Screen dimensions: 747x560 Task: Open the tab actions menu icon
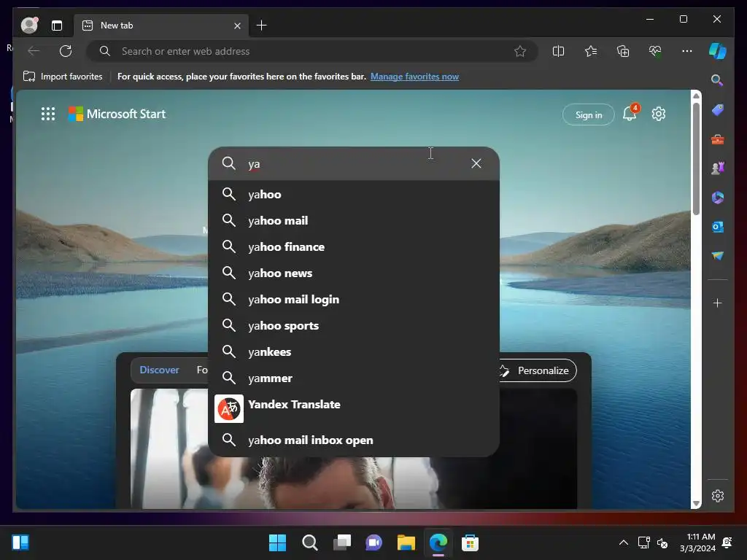point(57,26)
